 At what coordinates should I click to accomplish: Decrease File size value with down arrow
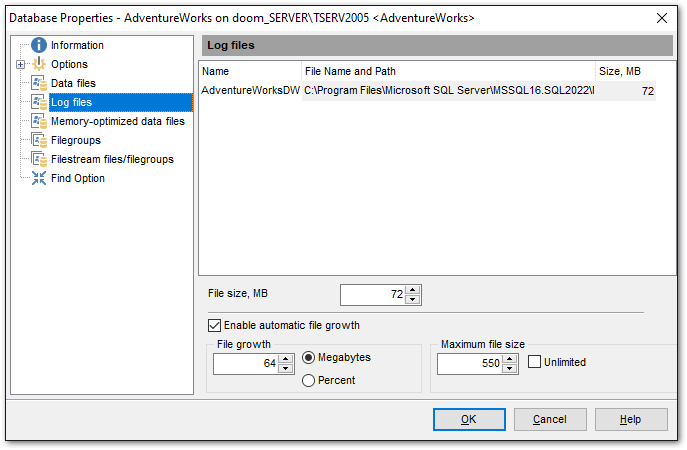tap(412, 299)
